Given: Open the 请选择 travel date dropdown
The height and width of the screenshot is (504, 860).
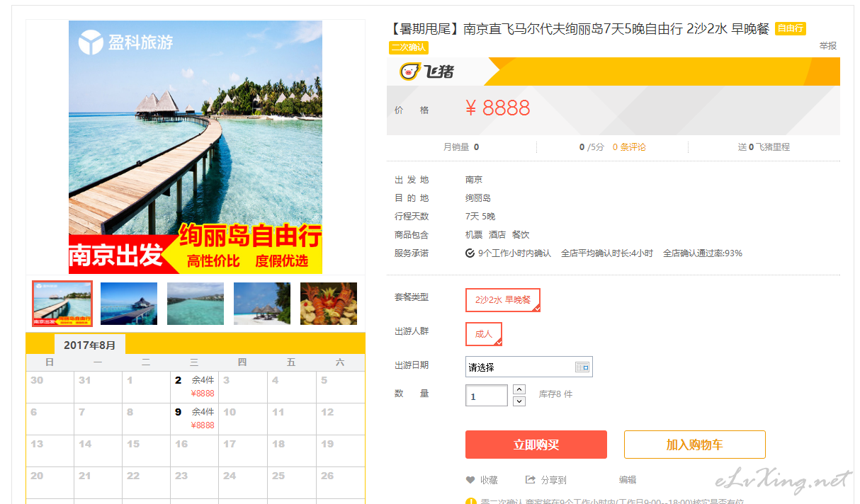Looking at the screenshot, I should [528, 367].
